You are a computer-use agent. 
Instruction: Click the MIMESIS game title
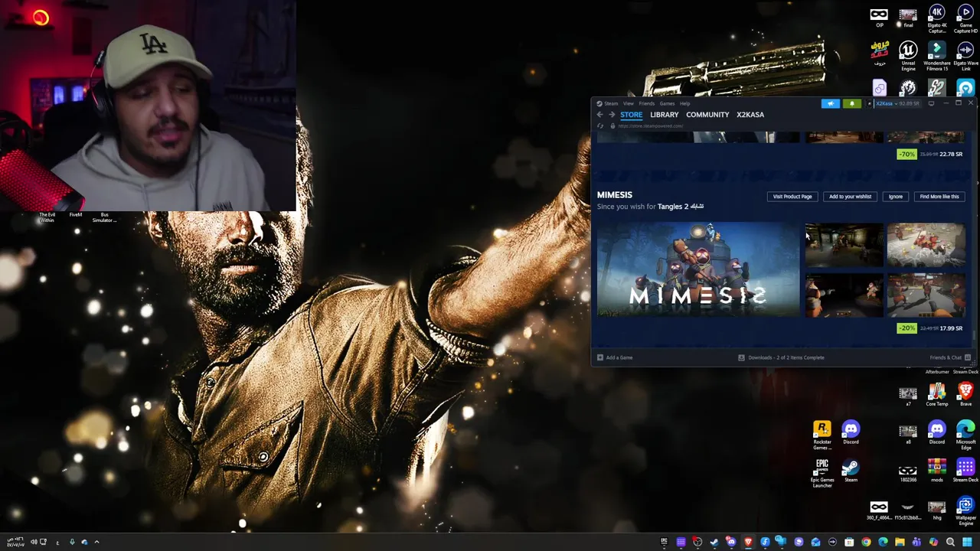click(x=615, y=195)
